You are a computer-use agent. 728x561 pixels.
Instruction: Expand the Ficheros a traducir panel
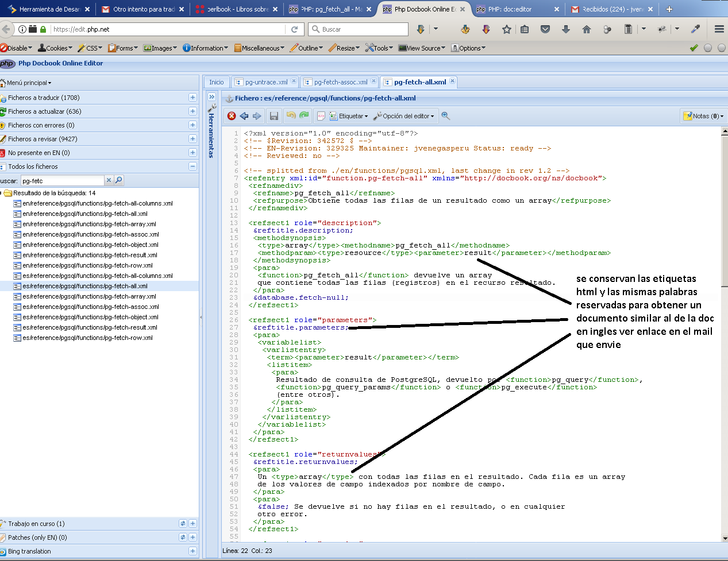tap(192, 98)
